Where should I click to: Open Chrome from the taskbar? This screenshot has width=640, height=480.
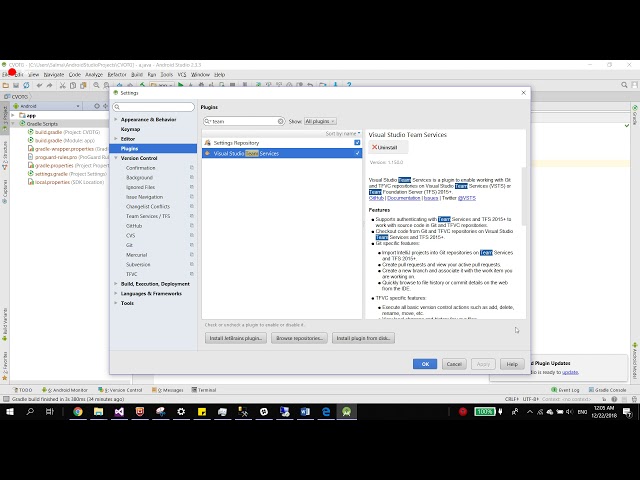pos(78,412)
